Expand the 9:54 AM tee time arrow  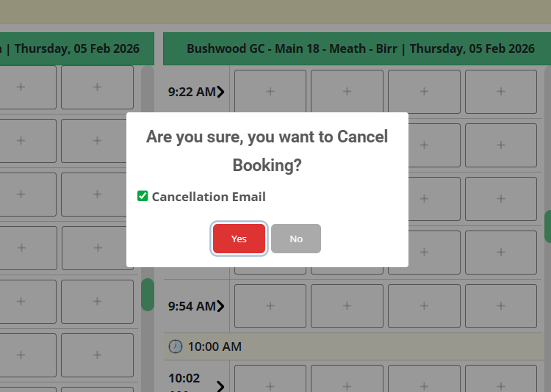pyautogui.click(x=220, y=306)
